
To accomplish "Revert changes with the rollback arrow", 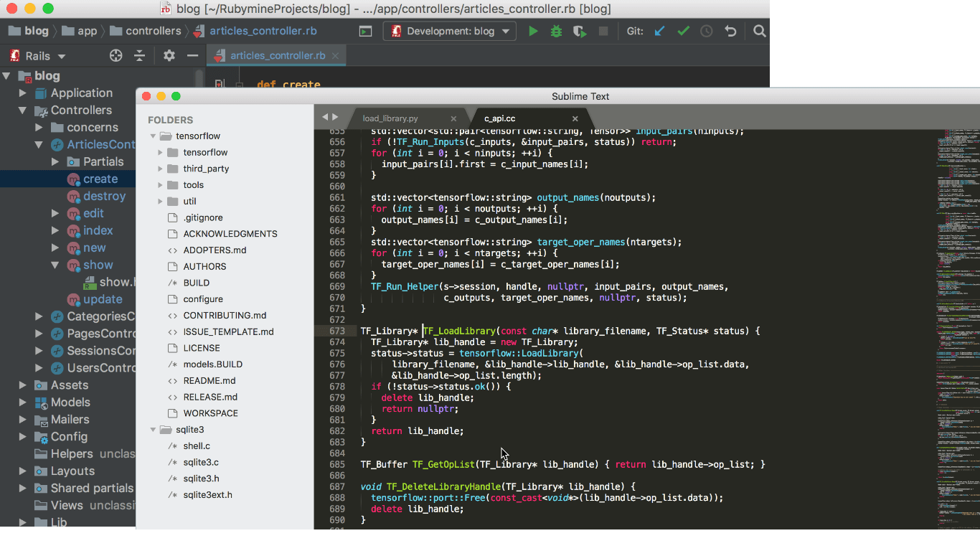I will 730,32.
